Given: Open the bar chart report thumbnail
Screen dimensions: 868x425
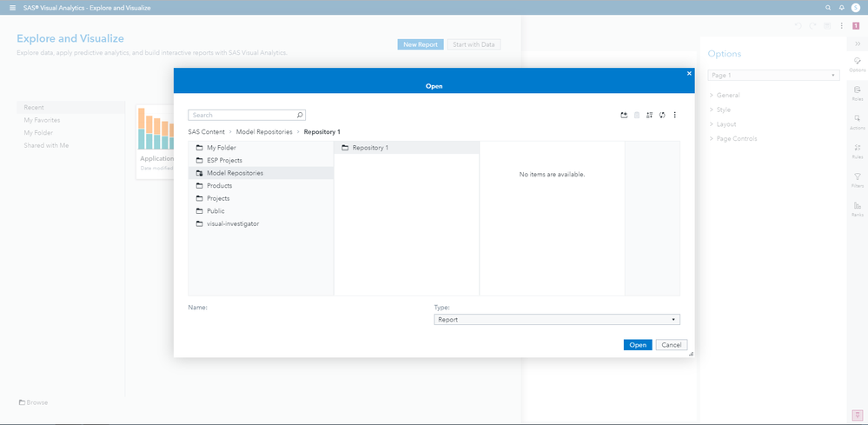Looking at the screenshot, I should click(x=155, y=141).
